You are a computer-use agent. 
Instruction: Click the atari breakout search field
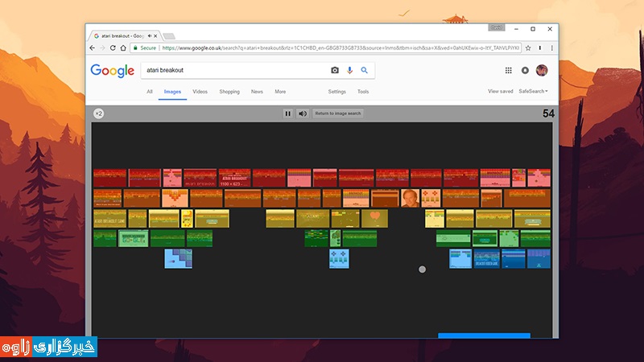(233, 71)
